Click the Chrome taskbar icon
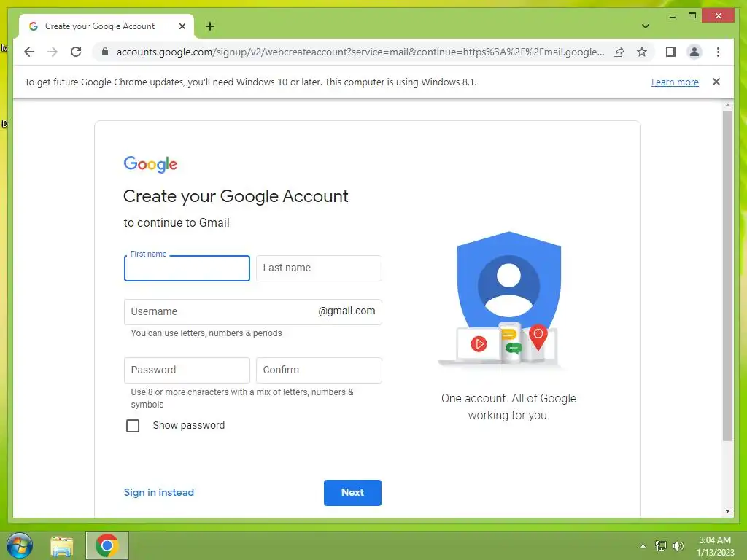Screen dimensions: 747x560 107,545
